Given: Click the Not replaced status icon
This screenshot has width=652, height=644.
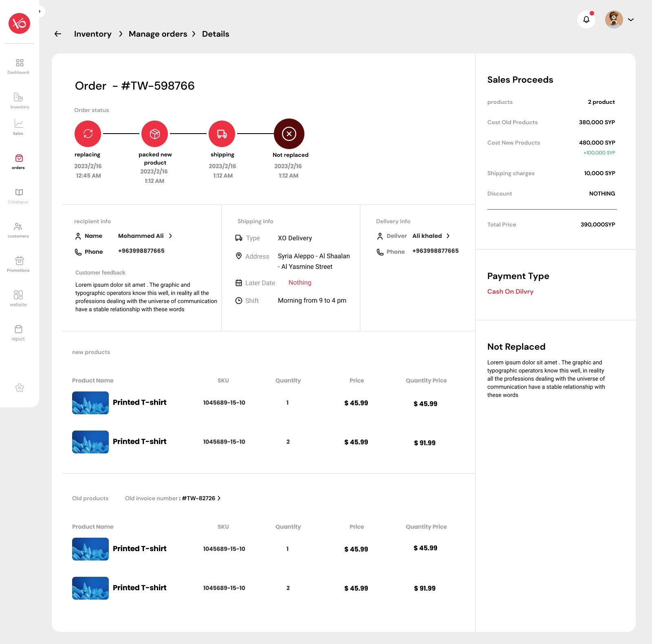Looking at the screenshot, I should click(289, 134).
